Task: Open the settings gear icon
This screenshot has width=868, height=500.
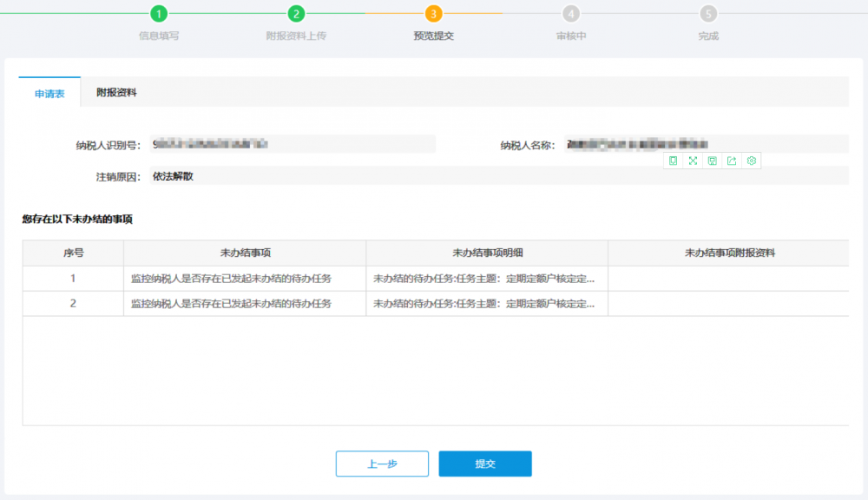Action: [x=752, y=161]
